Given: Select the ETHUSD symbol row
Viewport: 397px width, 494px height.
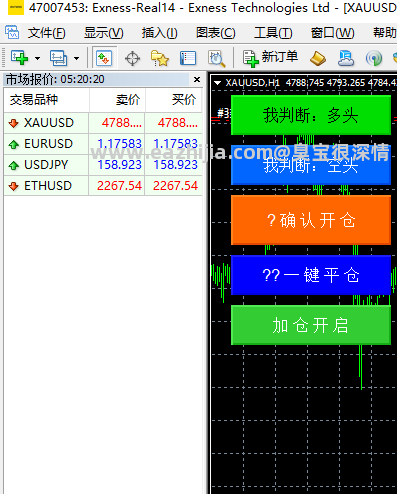Looking at the screenshot, I should 103,186.
